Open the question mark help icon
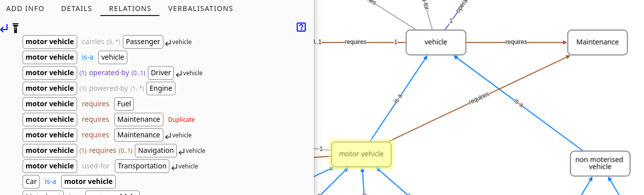644x195 pixels. pos(301,27)
